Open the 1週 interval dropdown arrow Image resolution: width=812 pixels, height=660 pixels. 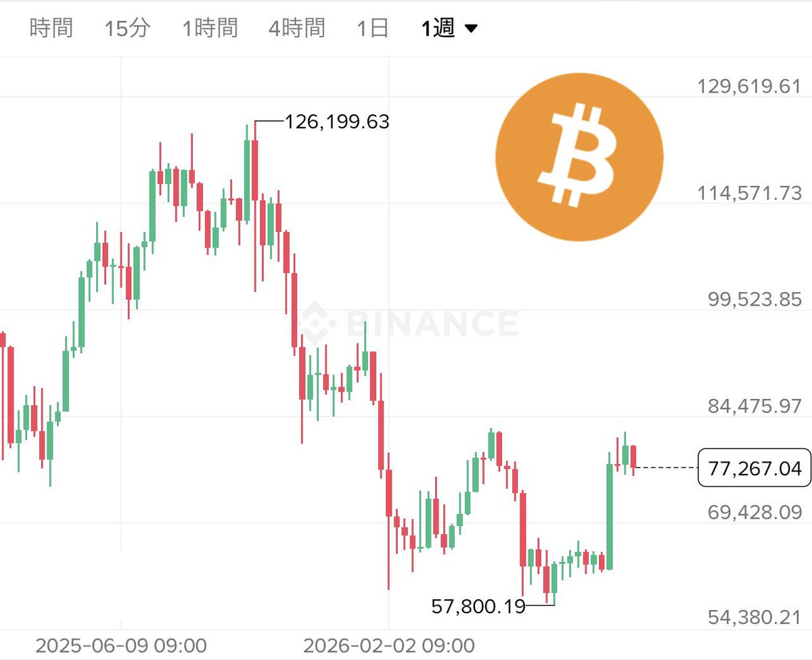(x=472, y=29)
